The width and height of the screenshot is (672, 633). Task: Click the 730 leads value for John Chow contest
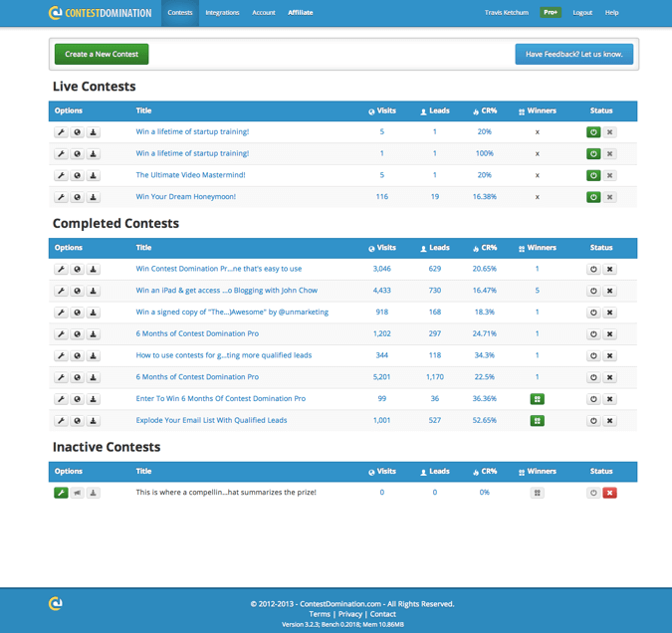[435, 291]
